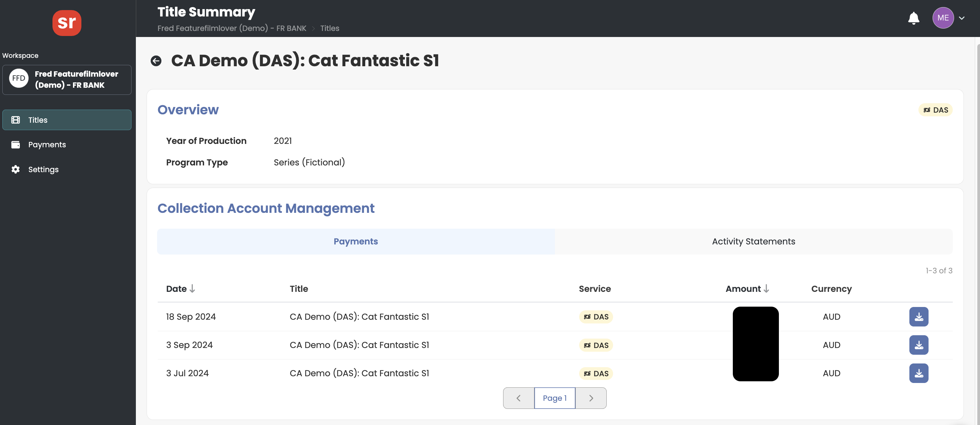Go to Payments in the sidebar
Screen dimensions: 980x425
[47, 145]
